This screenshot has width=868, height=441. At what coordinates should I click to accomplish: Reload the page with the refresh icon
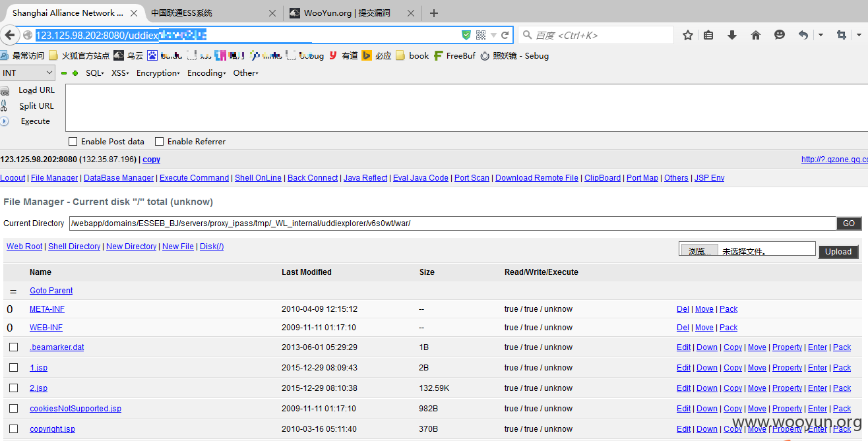505,35
